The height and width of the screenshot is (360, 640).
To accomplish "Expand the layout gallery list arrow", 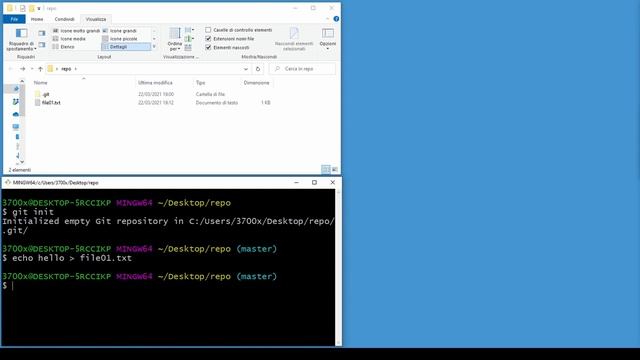I will [154, 47].
